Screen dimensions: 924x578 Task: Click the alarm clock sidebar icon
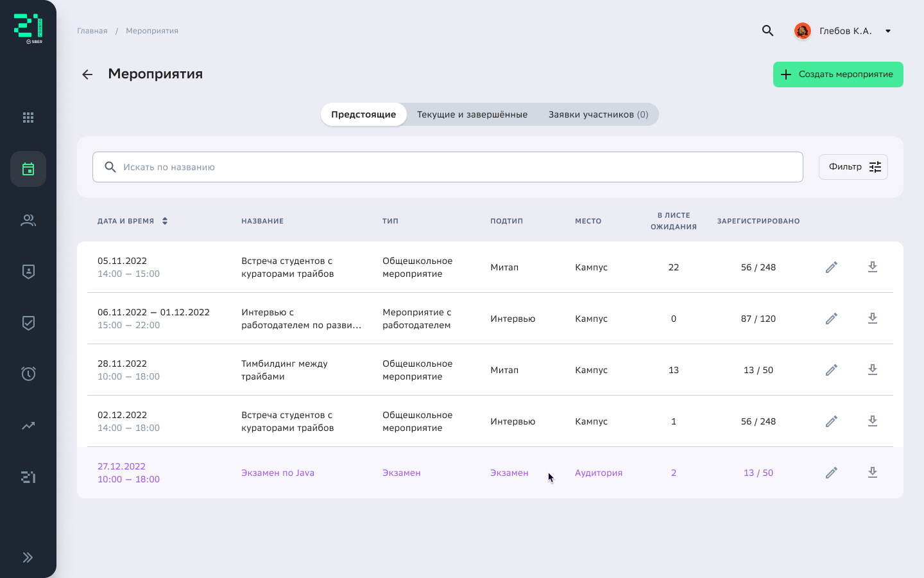tap(28, 374)
